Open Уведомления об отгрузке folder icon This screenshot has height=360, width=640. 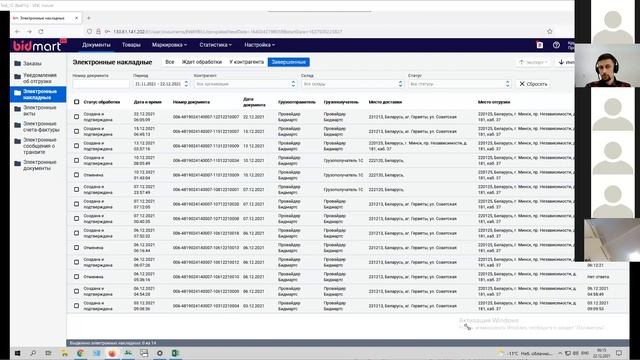point(18,76)
